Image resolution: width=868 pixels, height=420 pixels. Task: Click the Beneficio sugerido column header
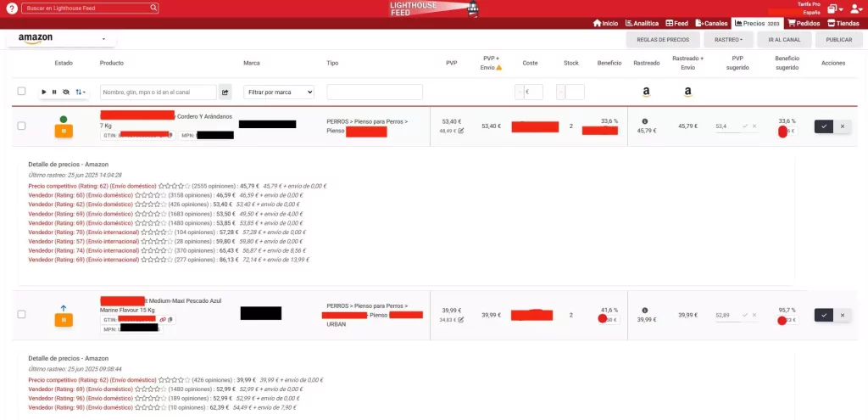pyautogui.click(x=787, y=63)
